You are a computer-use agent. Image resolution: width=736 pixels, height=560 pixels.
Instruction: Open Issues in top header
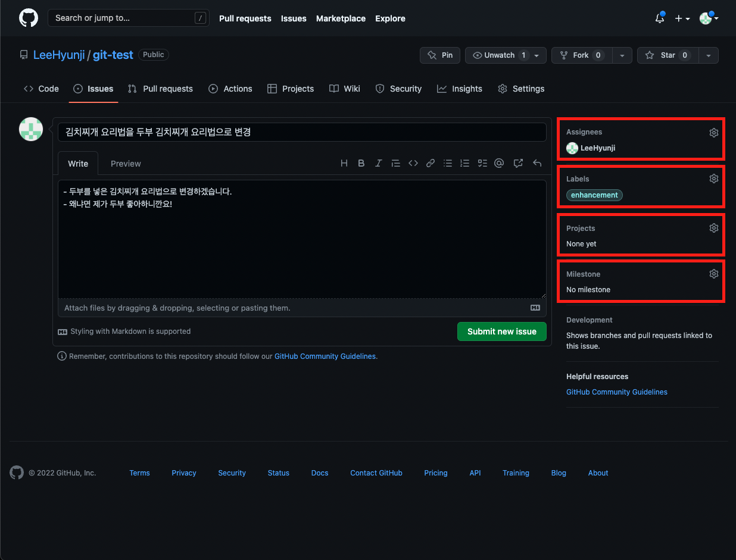click(x=294, y=18)
